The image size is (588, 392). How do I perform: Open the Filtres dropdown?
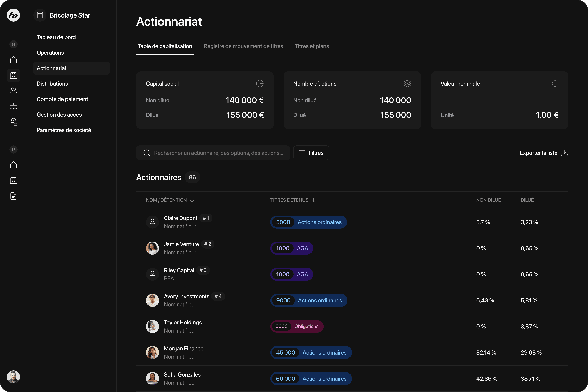(x=311, y=153)
